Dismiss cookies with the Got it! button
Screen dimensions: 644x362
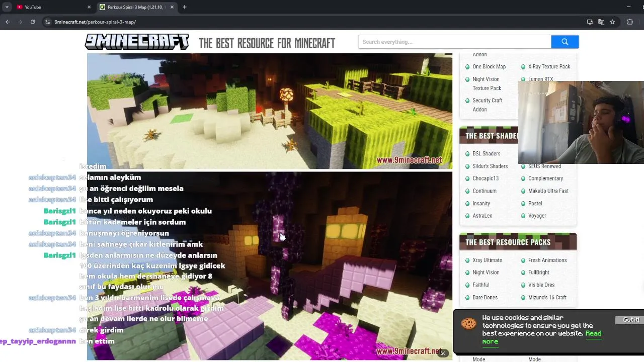point(631,320)
